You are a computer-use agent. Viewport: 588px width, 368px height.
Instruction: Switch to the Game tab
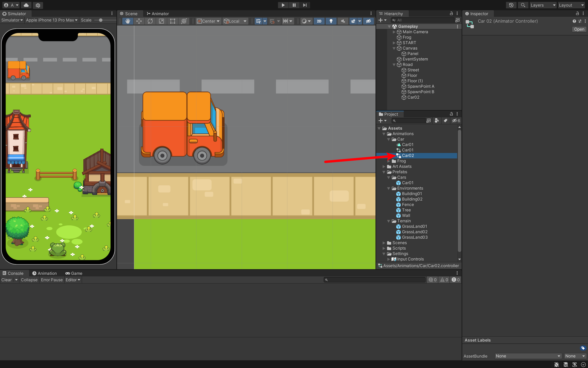[x=74, y=273]
